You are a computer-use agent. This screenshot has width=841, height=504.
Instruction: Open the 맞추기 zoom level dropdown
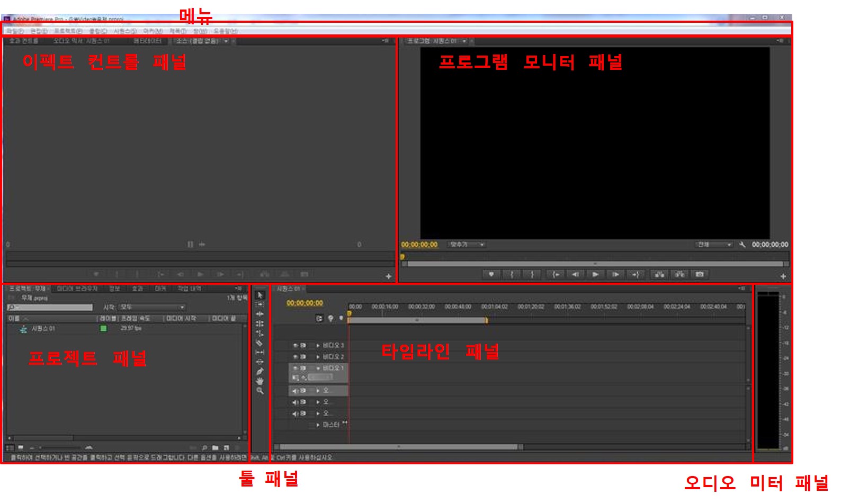coord(467,245)
